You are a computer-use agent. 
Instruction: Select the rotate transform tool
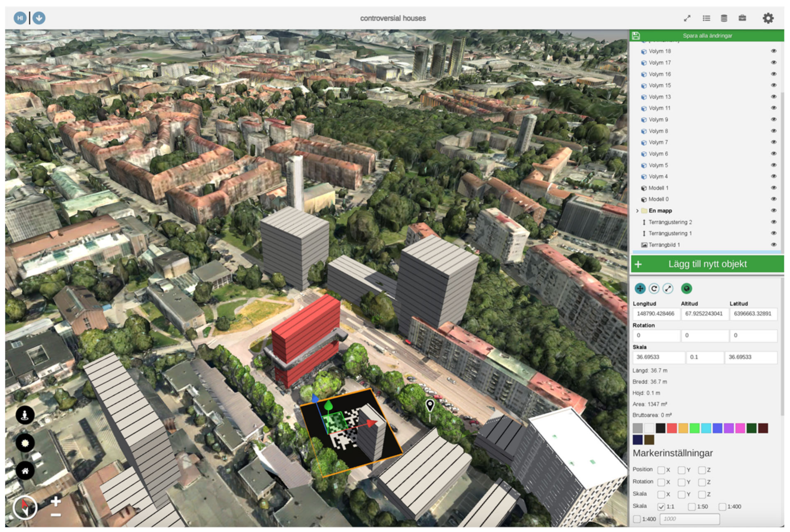[x=654, y=288]
